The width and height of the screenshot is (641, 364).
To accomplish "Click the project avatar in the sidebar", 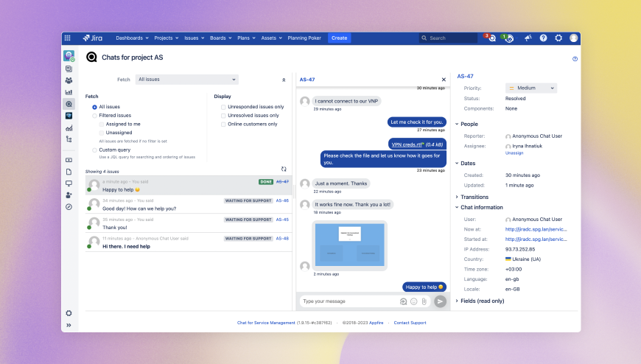I will pyautogui.click(x=69, y=55).
